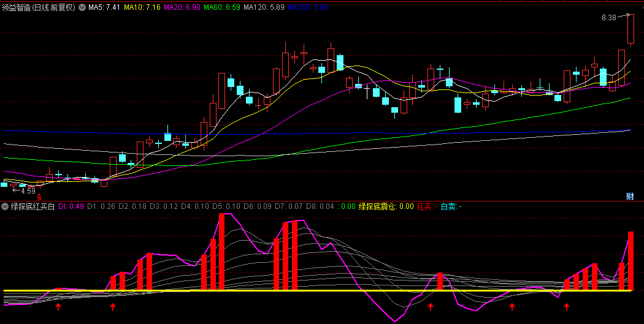
Task: Select the rightmost red up-arrow buy signal
Action: [x=567, y=306]
